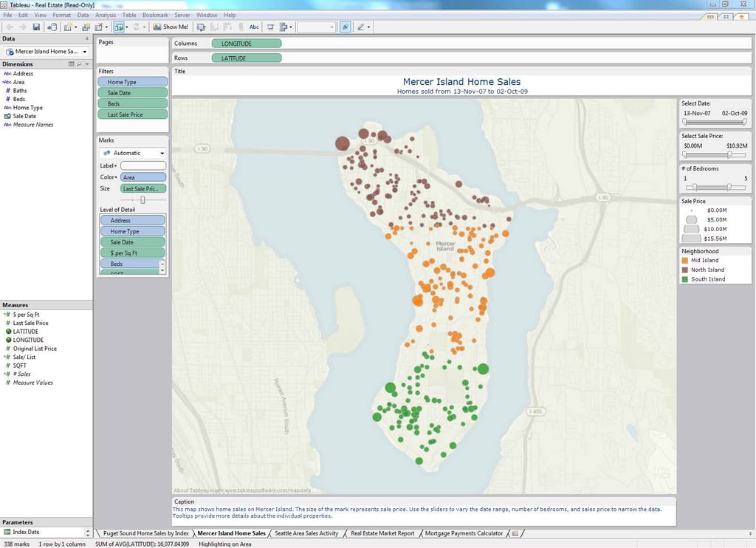Click the Save icon in the toolbar
This screenshot has height=548, width=756.
[35, 27]
